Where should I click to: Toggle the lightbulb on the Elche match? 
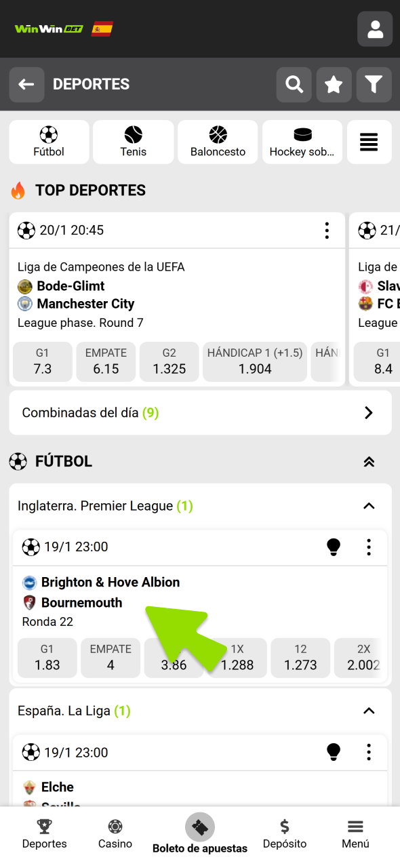click(x=334, y=752)
